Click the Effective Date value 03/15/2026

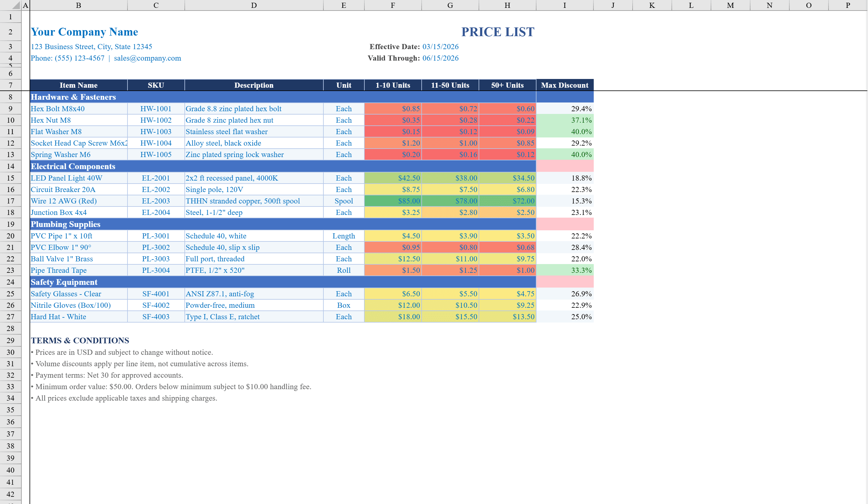(441, 46)
